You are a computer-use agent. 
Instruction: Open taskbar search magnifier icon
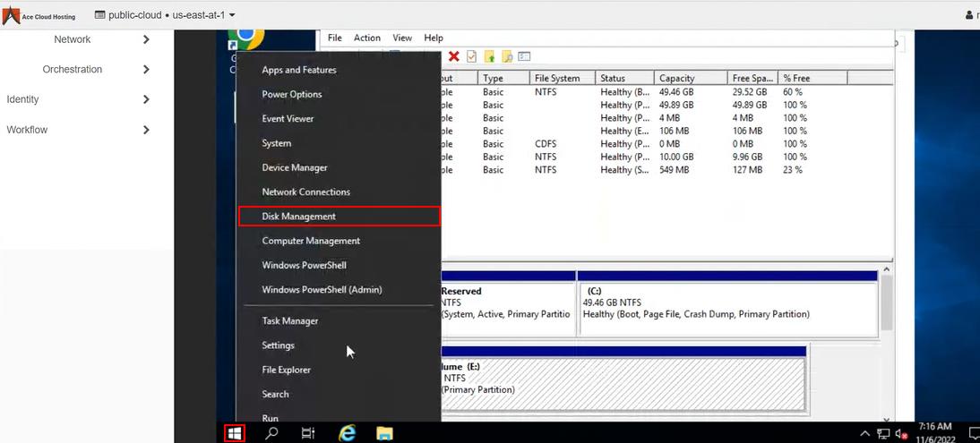tap(271, 433)
